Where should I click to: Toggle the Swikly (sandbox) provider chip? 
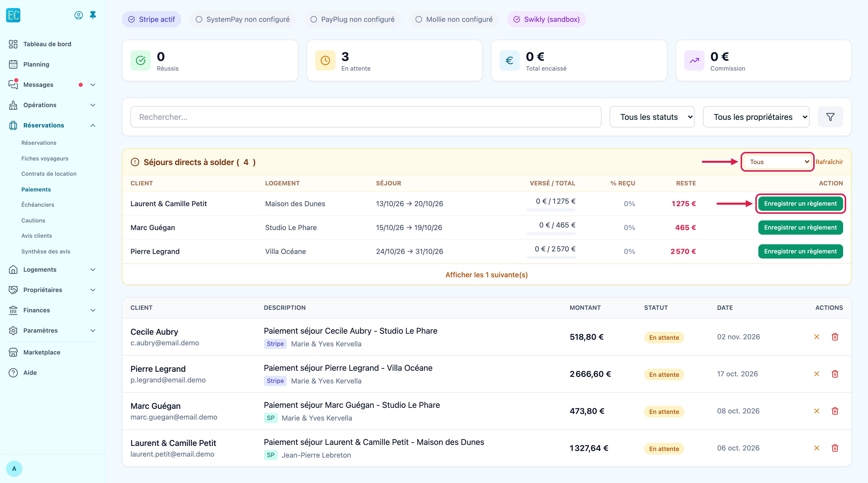click(x=546, y=19)
